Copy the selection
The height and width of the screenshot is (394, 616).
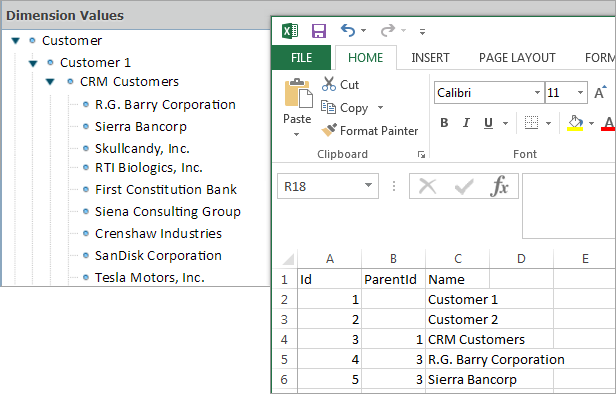(x=345, y=108)
